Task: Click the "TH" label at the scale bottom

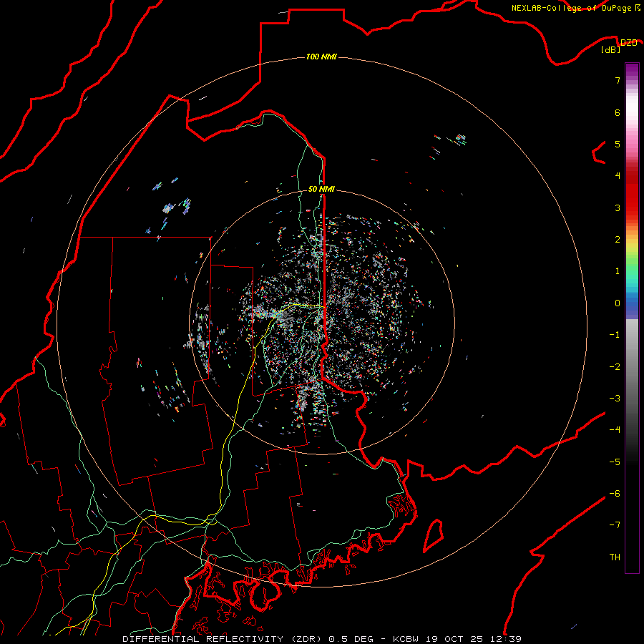Action: coord(615,557)
